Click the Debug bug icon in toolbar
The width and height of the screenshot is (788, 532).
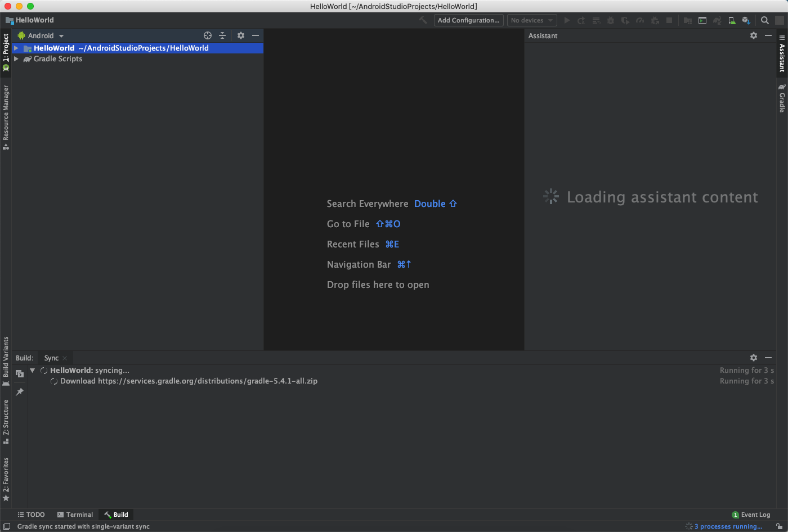coord(611,20)
